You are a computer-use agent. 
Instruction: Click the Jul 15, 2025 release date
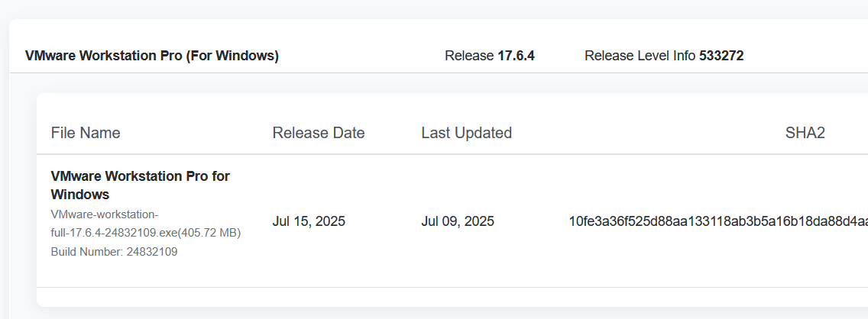click(x=309, y=222)
